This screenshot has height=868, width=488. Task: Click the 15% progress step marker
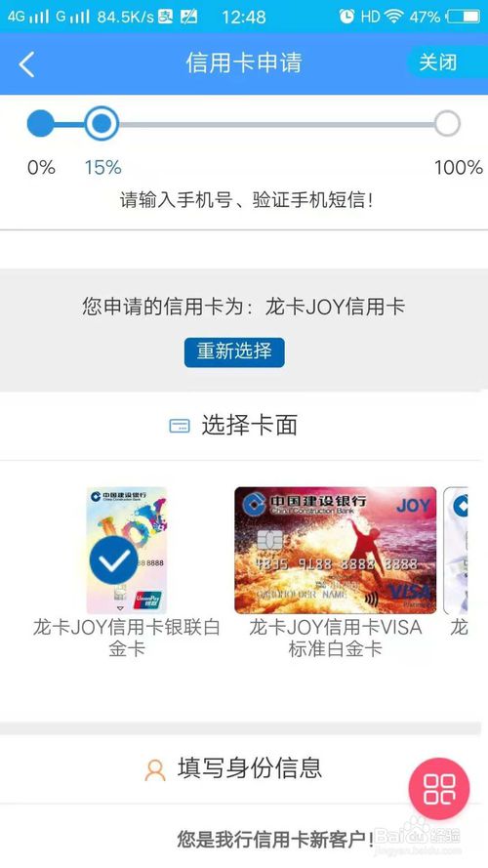[102, 123]
